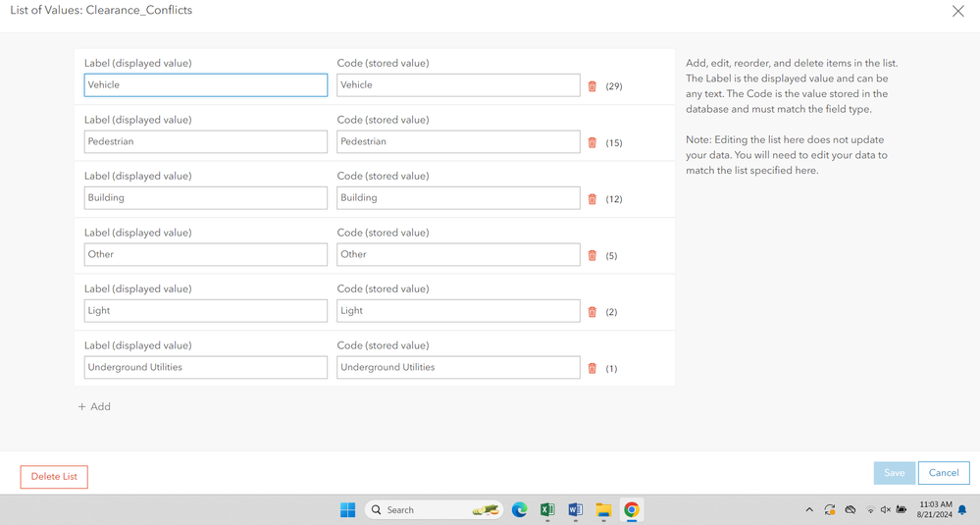Switch to Chrome in the taskbar
This screenshot has width=980, height=525.
click(631, 510)
